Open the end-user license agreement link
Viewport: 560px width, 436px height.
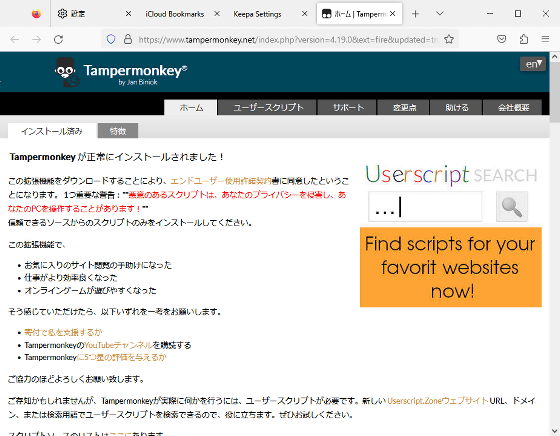tap(221, 181)
